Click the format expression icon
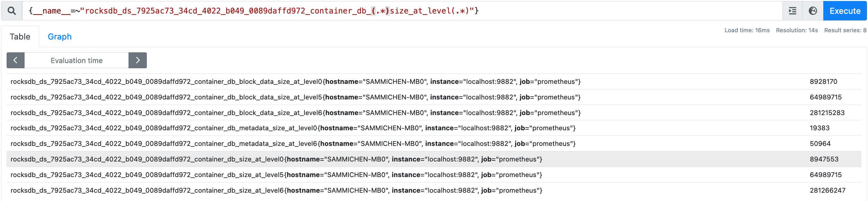This screenshot has width=868, height=201. [x=792, y=11]
